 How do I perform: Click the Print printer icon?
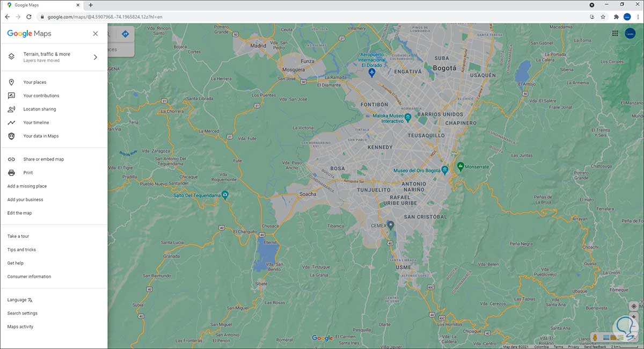[11, 172]
